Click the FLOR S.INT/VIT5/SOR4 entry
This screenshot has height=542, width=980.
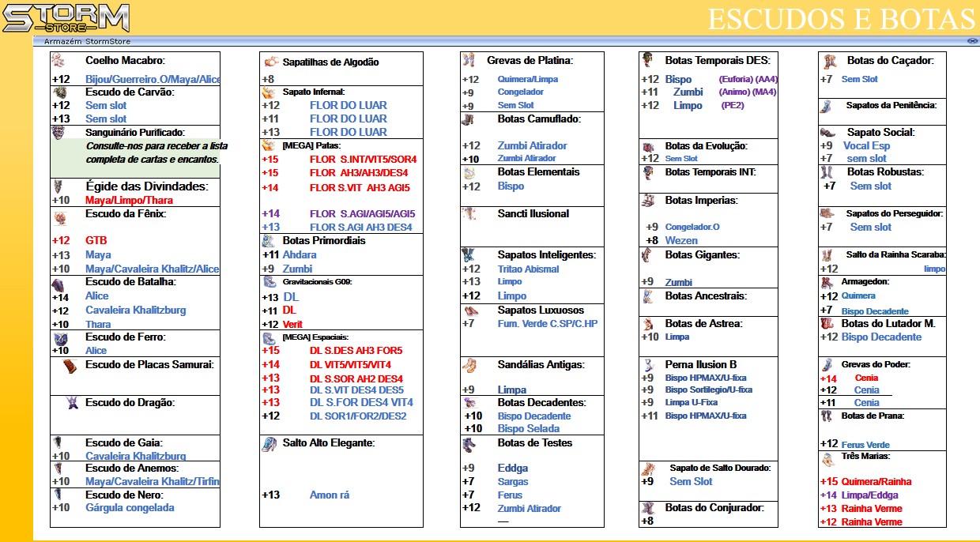point(363,159)
